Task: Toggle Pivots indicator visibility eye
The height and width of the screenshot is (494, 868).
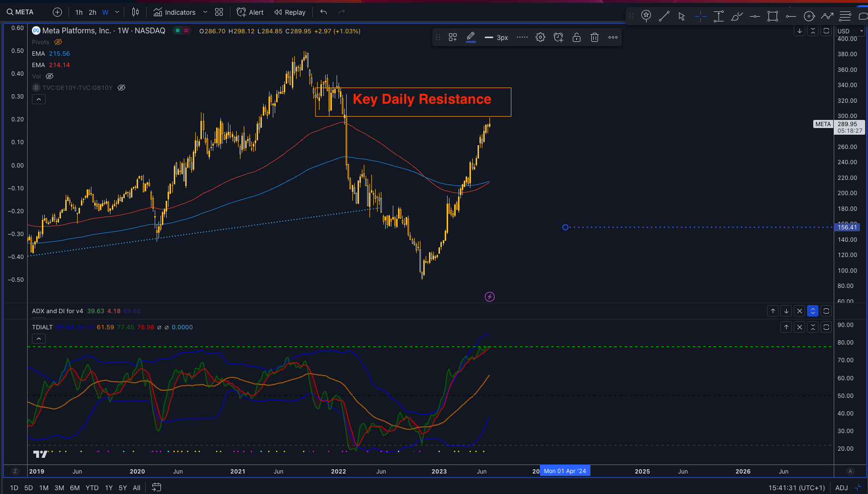Action: 58,42
